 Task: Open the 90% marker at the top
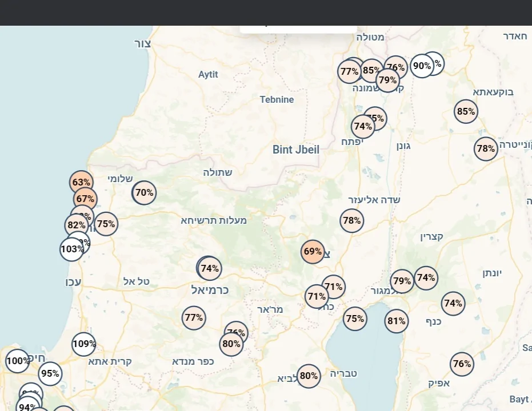click(421, 66)
